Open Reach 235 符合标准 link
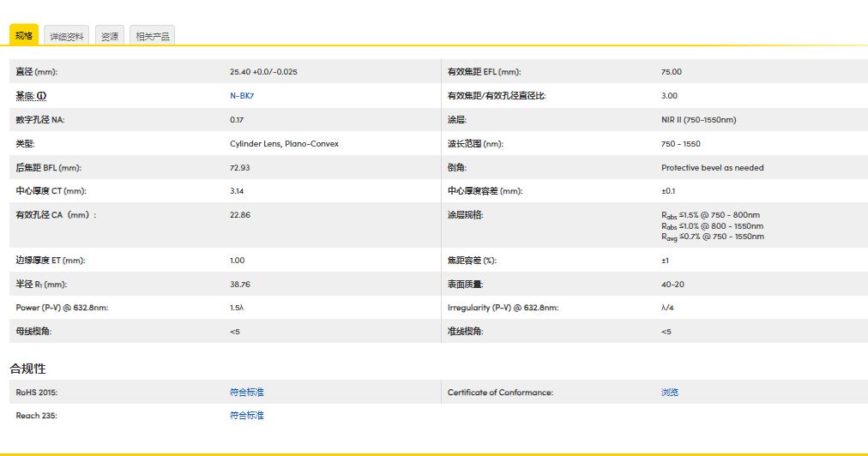The width and height of the screenshot is (868, 456). [247, 415]
